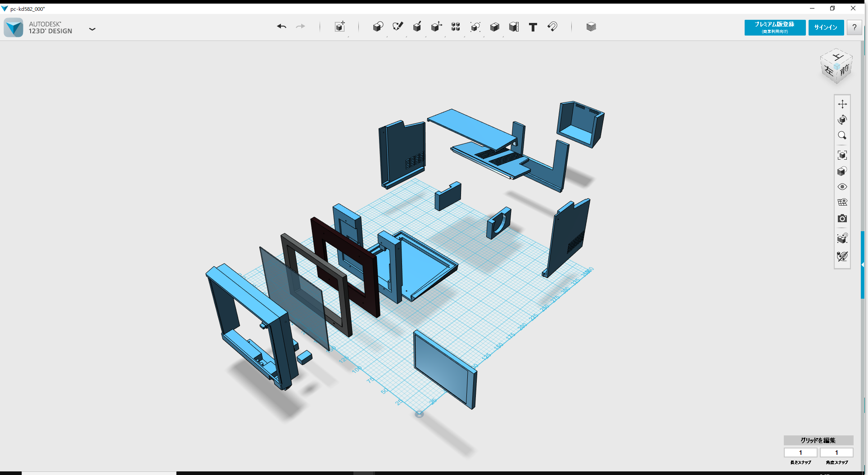Open the Measure tool
The width and height of the screenshot is (868, 475).
[x=514, y=27]
